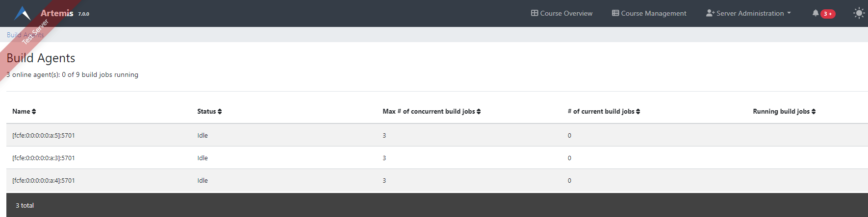The height and width of the screenshot is (217, 868).
Task: Select agent row [fcfe:0:0:0:0:a:4]:5701
Action: click(x=44, y=181)
